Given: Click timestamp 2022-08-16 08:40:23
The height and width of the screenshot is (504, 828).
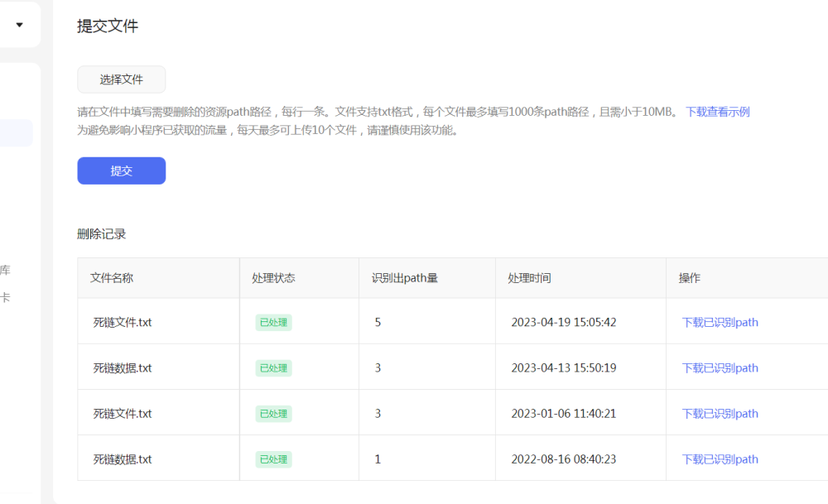Looking at the screenshot, I should point(563,459).
